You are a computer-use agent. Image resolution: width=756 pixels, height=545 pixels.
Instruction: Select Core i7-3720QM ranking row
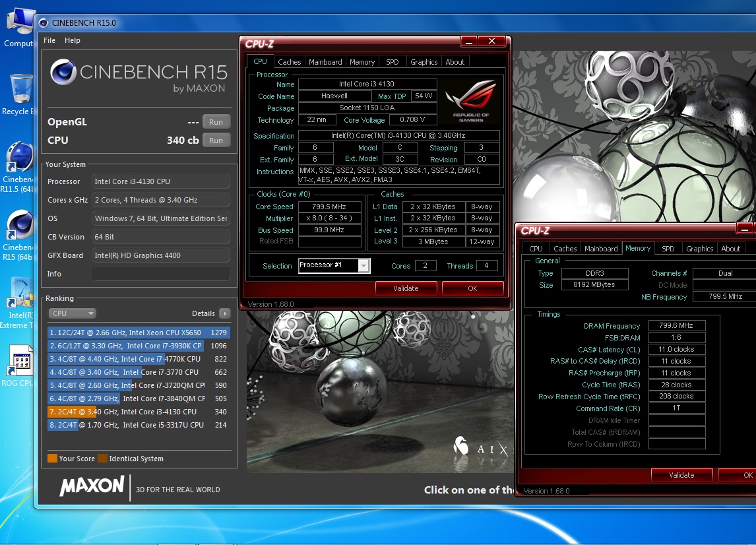pyautogui.click(x=139, y=385)
